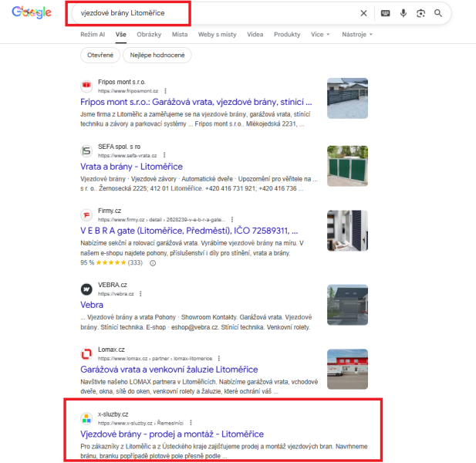Expand the Více dropdown menu

[x=320, y=35]
